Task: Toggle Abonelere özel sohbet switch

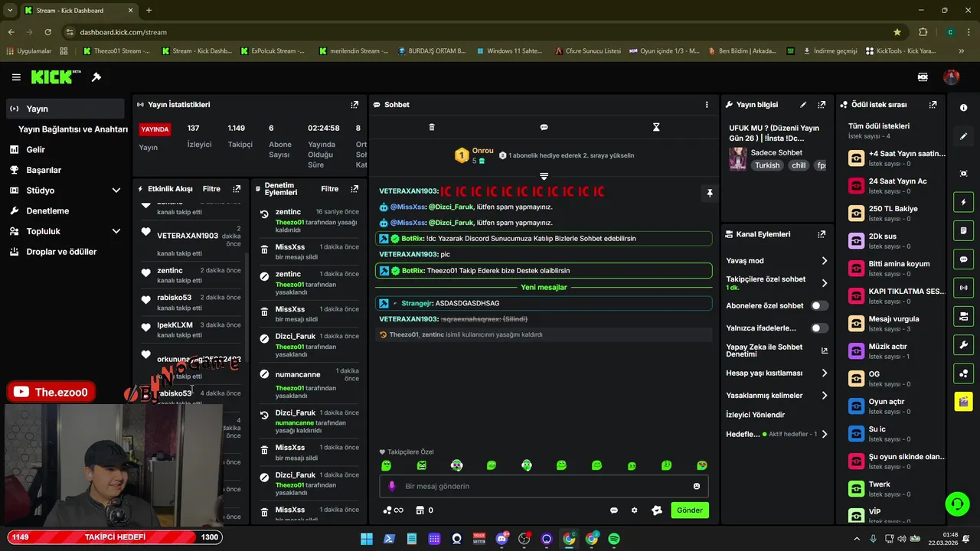Action: [x=819, y=305]
